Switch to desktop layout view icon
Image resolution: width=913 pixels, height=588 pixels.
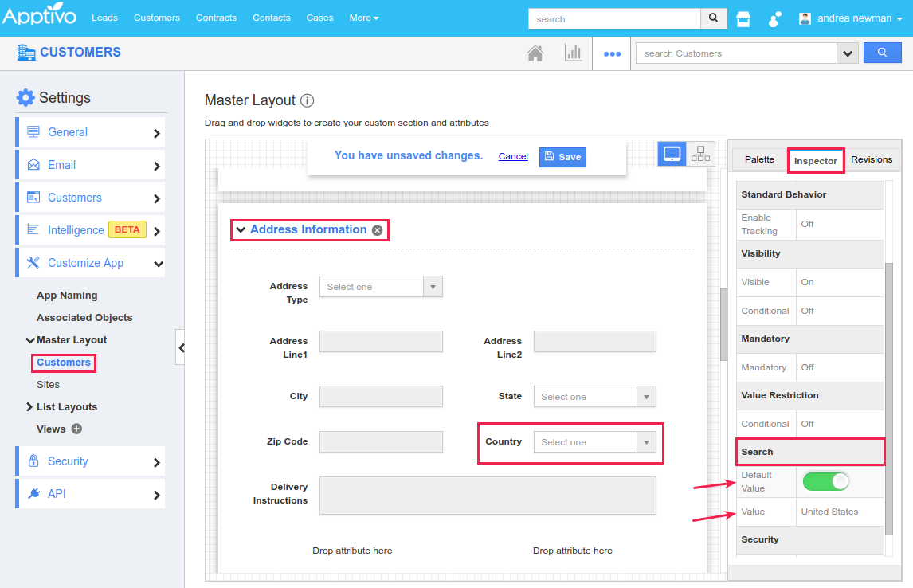(672, 154)
